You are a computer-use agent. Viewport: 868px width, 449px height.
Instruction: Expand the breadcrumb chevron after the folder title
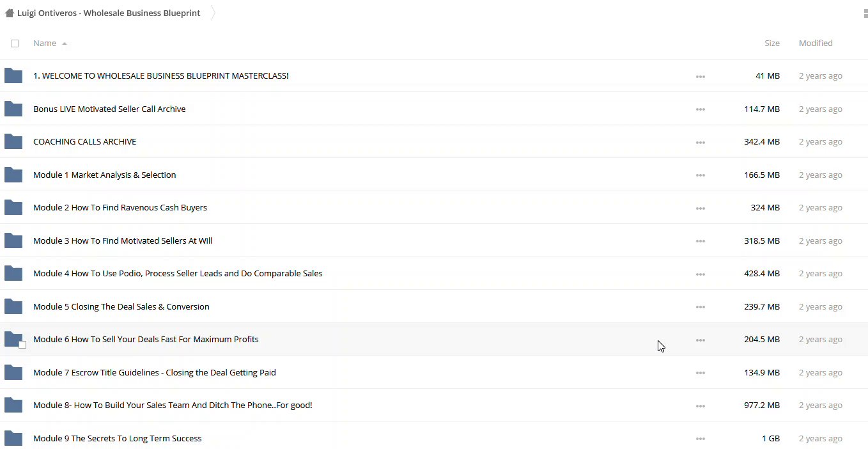coord(213,13)
